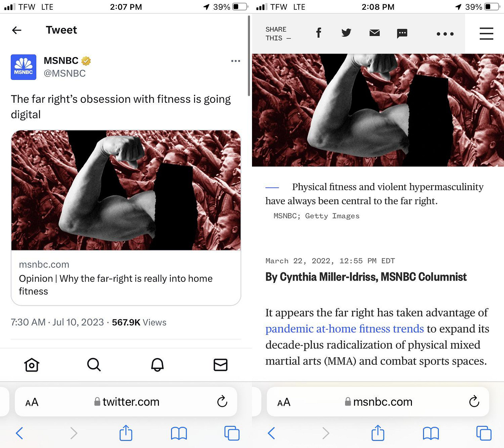
Task: Share article on Facebook
Action: [x=319, y=33]
